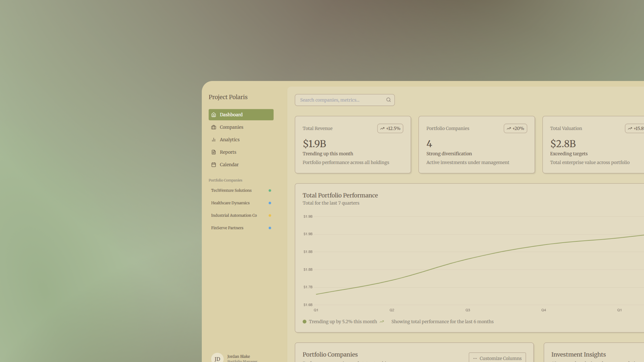Click the +20% Portfolio Companies badge
Viewport: 644px width, 362px height.
(x=515, y=128)
